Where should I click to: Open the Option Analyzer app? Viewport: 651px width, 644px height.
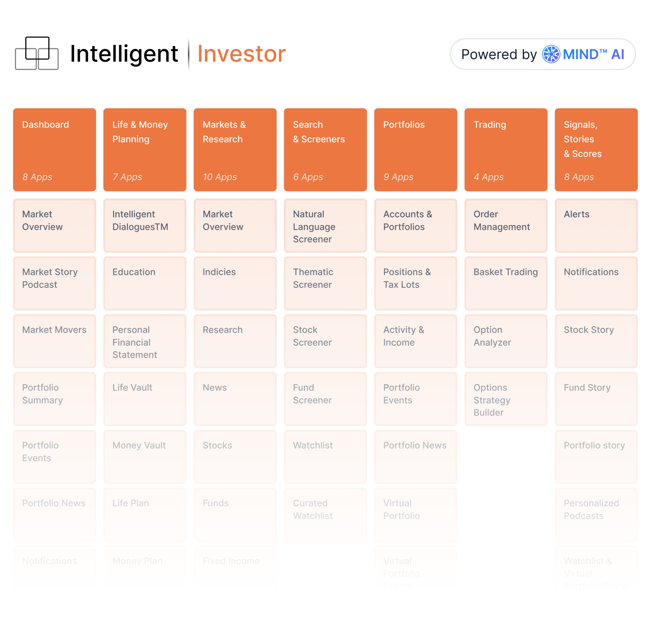click(506, 341)
